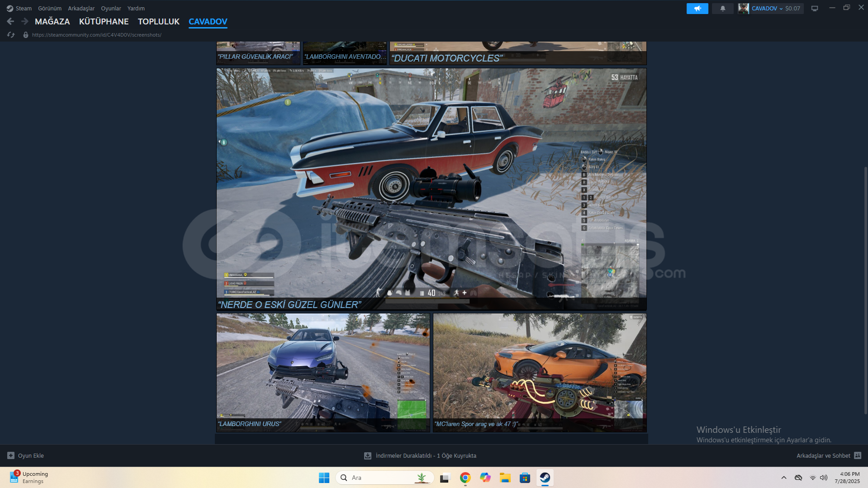Screen dimensions: 868x488
Task: Click the friends chat icon
Action: click(858, 455)
